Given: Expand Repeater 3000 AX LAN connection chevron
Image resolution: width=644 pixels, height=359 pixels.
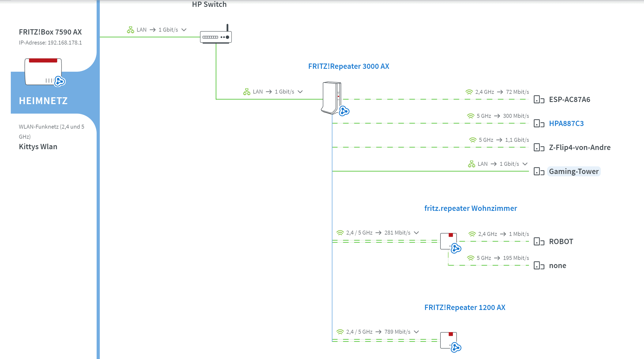Looking at the screenshot, I should tap(300, 92).
